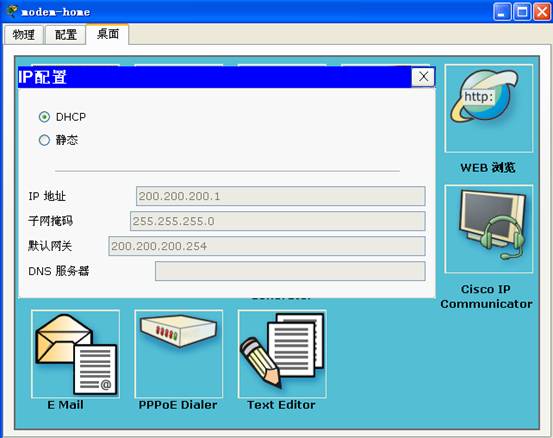This screenshot has width=553, height=438.
Task: Select the DHCP radio button
Action: tap(44, 117)
